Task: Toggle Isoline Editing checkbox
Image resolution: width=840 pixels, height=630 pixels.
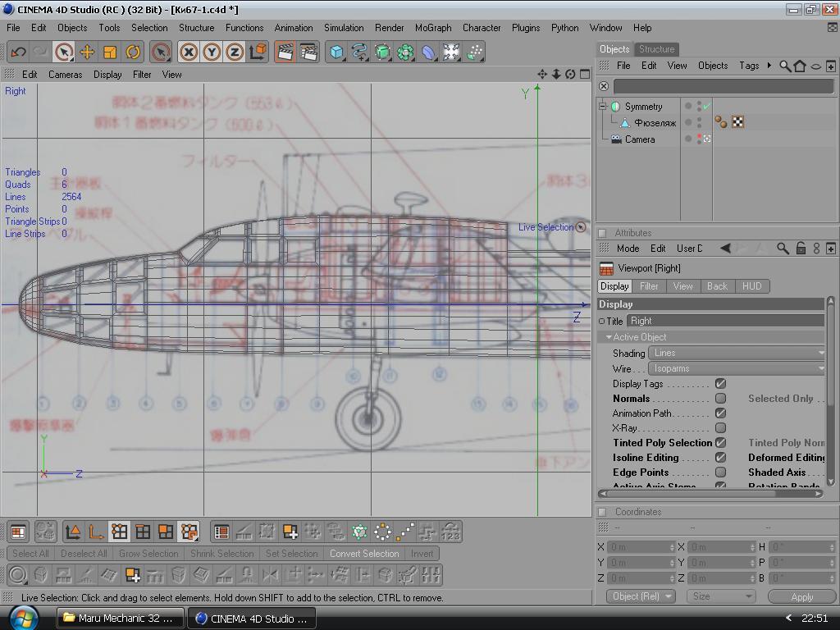Action: [x=720, y=458]
